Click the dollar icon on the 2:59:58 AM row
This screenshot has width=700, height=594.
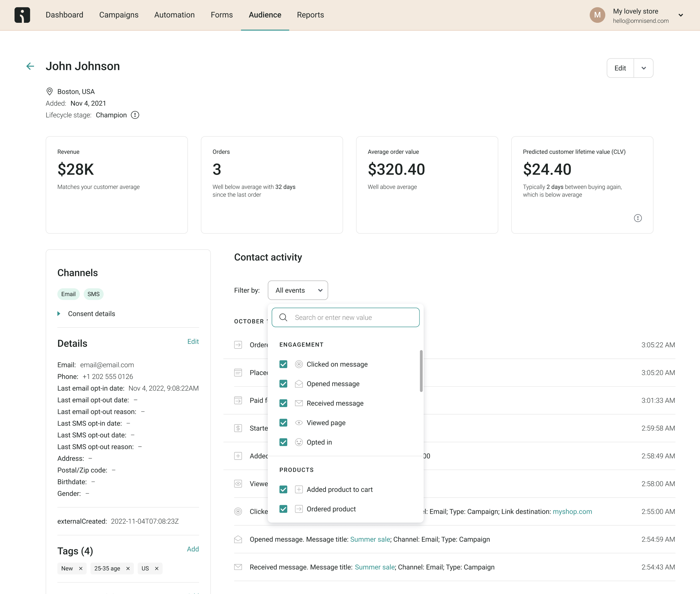tap(238, 428)
